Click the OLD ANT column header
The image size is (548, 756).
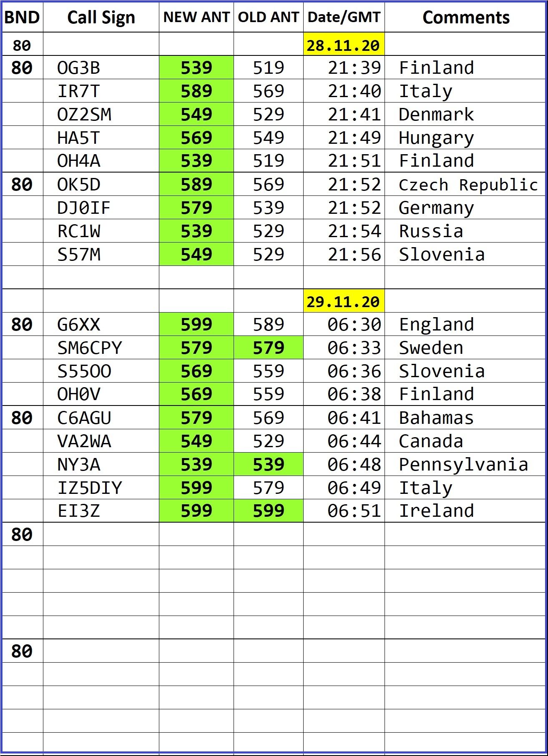point(268,18)
